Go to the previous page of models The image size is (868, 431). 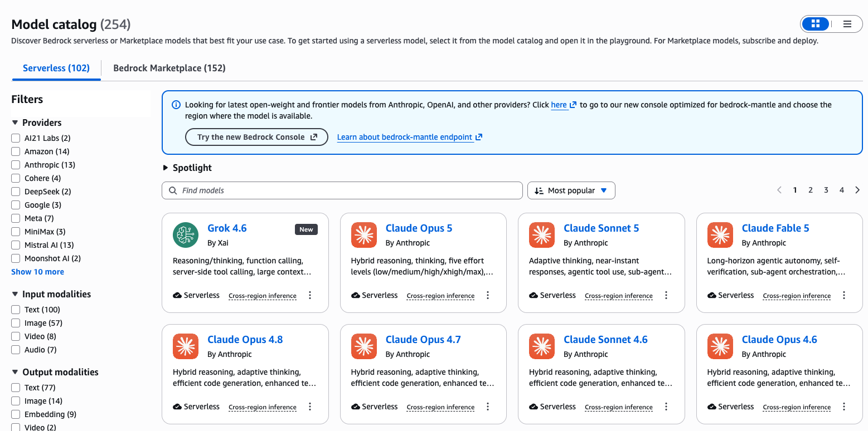coord(779,190)
